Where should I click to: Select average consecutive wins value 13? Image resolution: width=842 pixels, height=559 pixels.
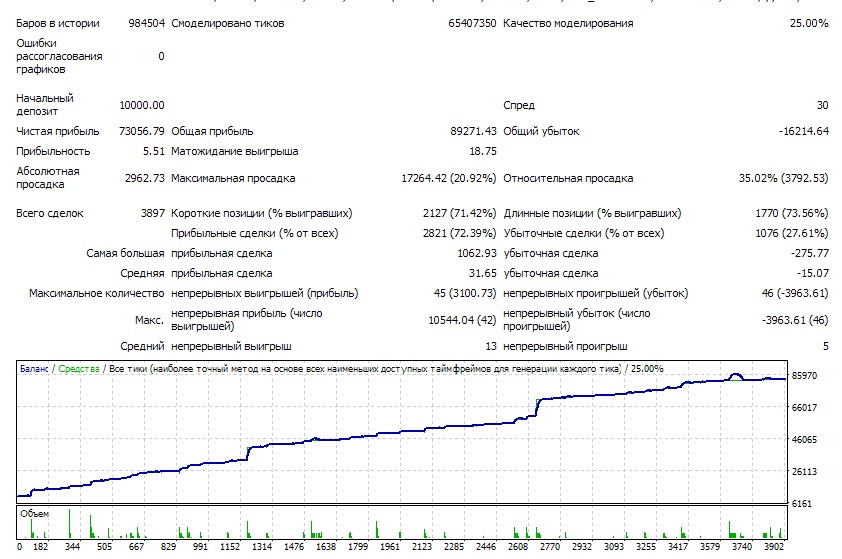point(491,346)
